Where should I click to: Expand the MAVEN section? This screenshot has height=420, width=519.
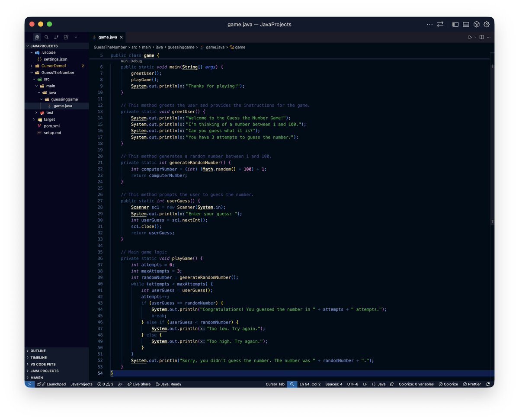pyautogui.click(x=57, y=378)
